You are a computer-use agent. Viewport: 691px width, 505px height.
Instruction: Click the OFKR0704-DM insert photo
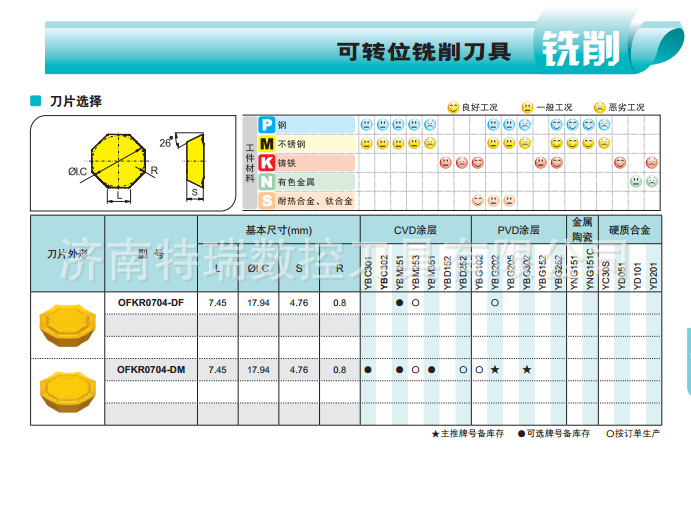click(x=67, y=392)
